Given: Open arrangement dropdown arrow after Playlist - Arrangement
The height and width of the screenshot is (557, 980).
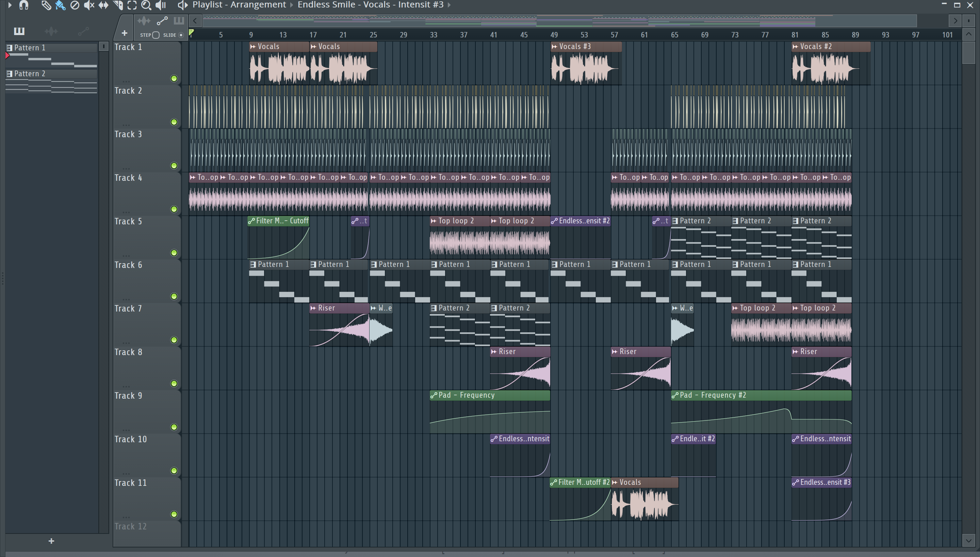Looking at the screenshot, I should click(x=292, y=5).
